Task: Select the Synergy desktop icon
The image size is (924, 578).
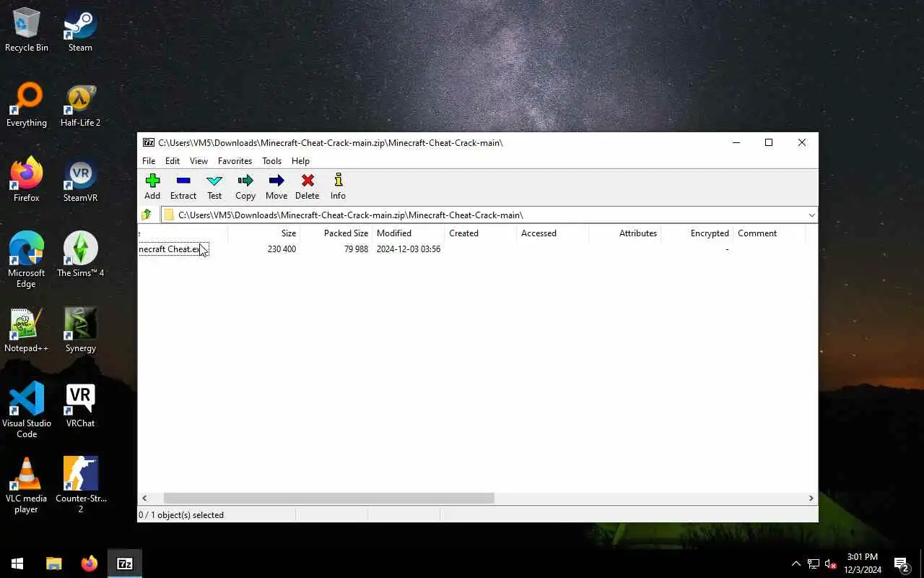Action: click(x=80, y=331)
